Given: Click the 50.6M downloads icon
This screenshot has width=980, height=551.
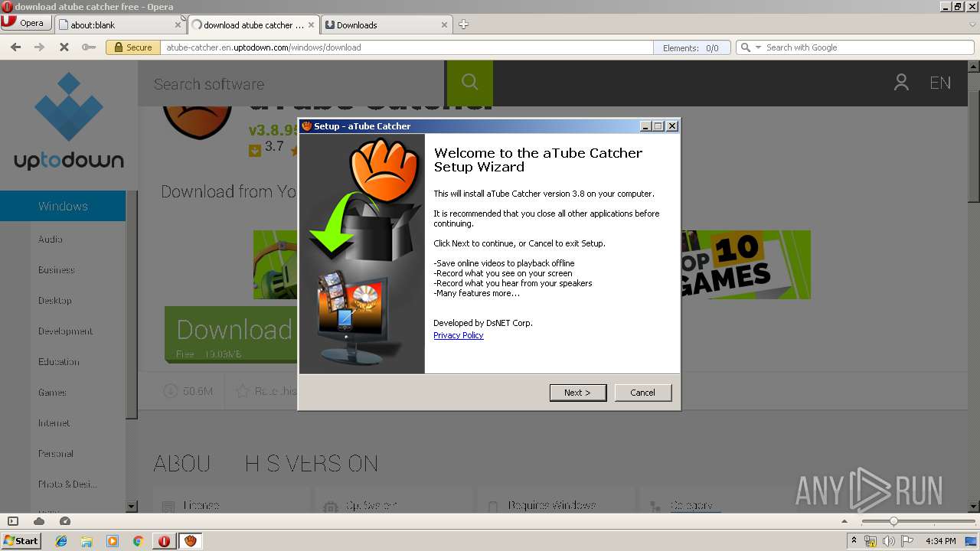Looking at the screenshot, I should click(170, 391).
